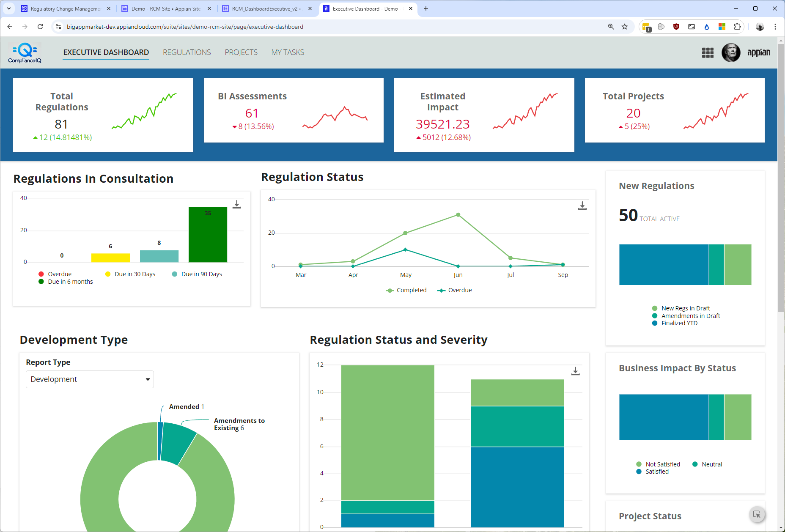785x532 pixels.
Task: Download the Regulations In Consultation chart
Action: (x=237, y=204)
